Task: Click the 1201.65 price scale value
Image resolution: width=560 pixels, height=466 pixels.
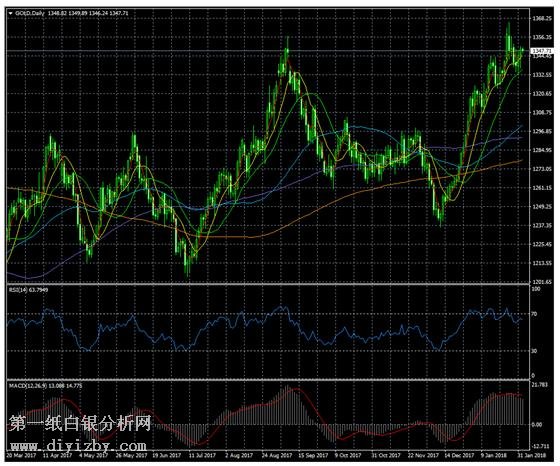Action: click(542, 282)
